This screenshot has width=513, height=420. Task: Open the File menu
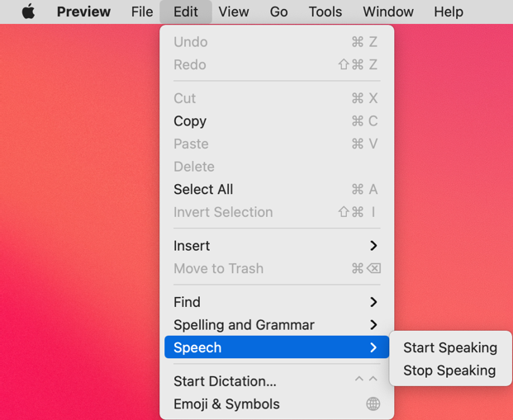[142, 12]
